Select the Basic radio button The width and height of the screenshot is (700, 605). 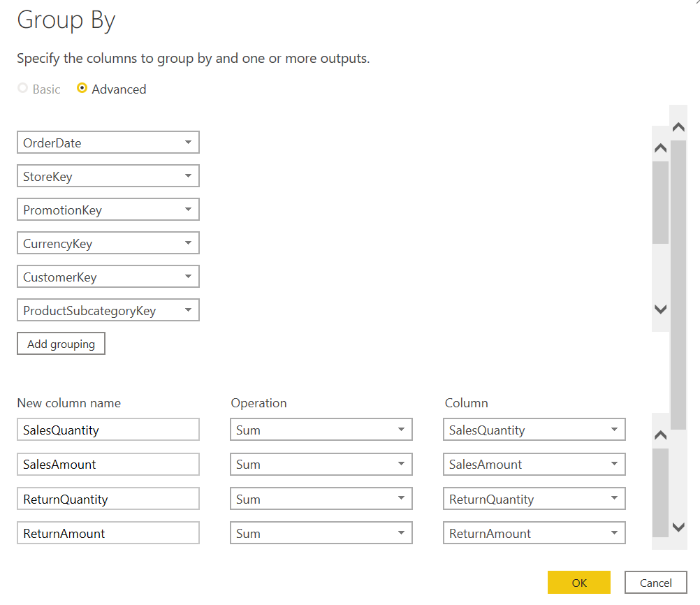coord(23,89)
